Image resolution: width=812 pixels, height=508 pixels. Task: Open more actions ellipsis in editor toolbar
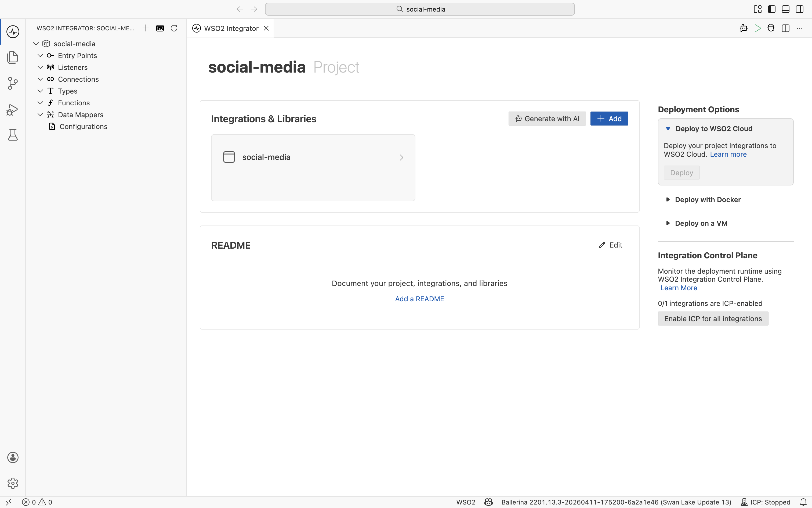800,28
